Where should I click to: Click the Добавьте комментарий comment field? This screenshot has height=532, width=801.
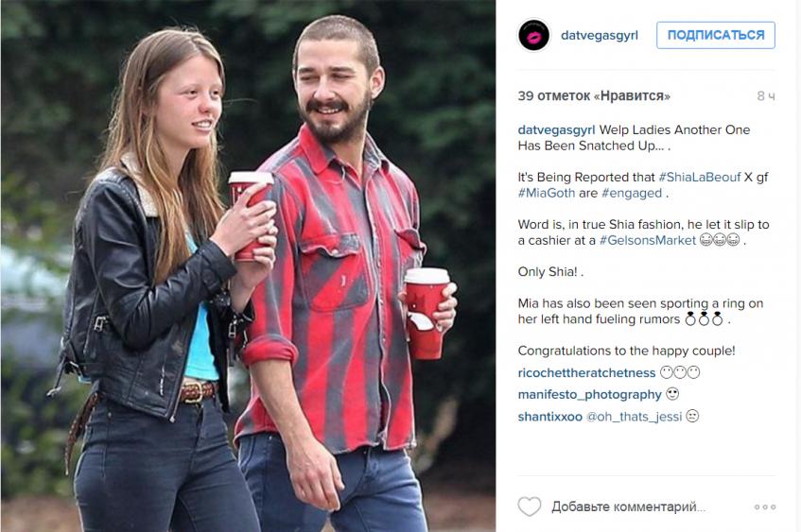pyautogui.click(x=628, y=507)
